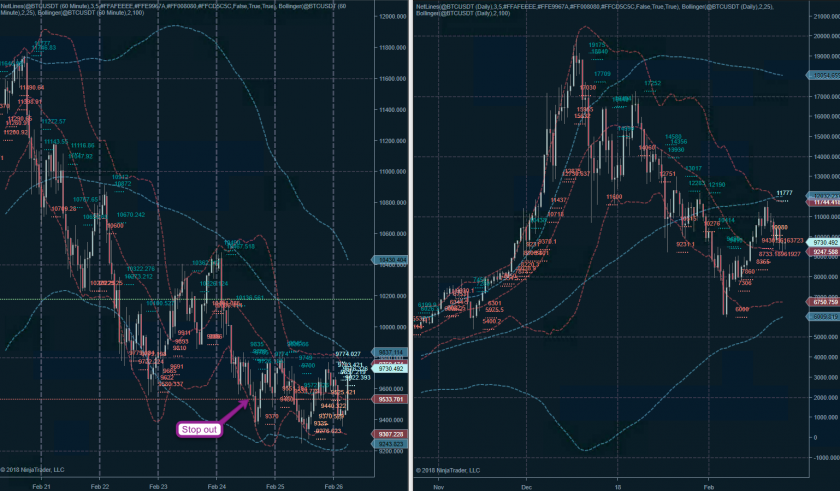Click the 9774.027 NetLine value on the left chart
840x491 pixels.
348,354
